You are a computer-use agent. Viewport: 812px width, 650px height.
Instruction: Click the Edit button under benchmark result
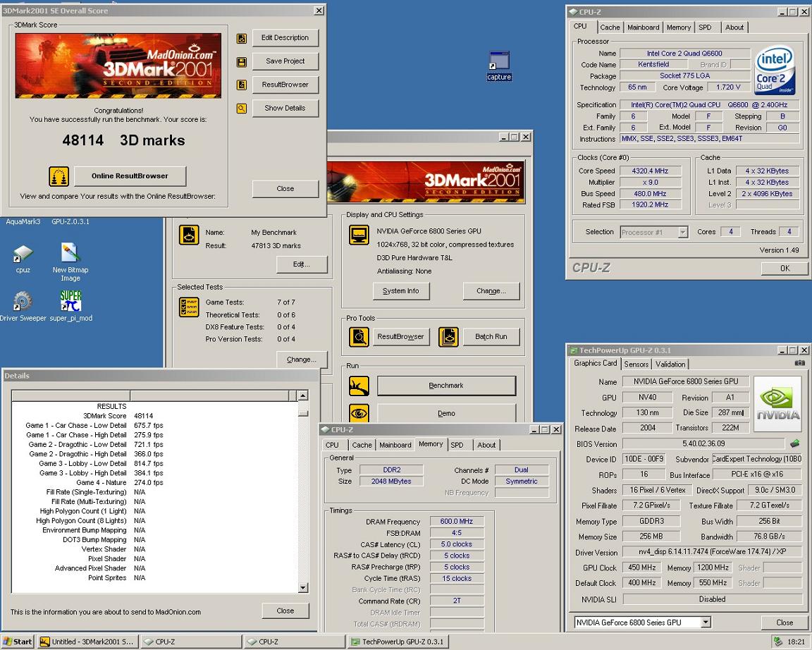(x=302, y=264)
